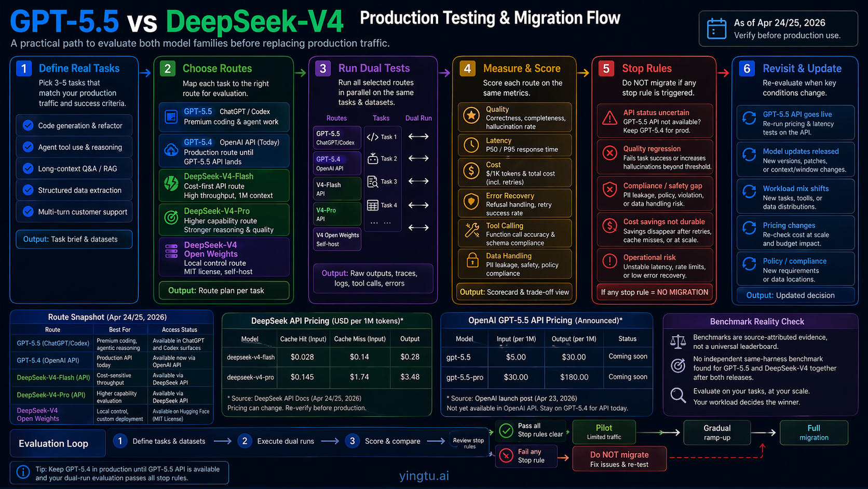
Task: Select Task 3 in Run Dual Tests
Action: [382, 181]
